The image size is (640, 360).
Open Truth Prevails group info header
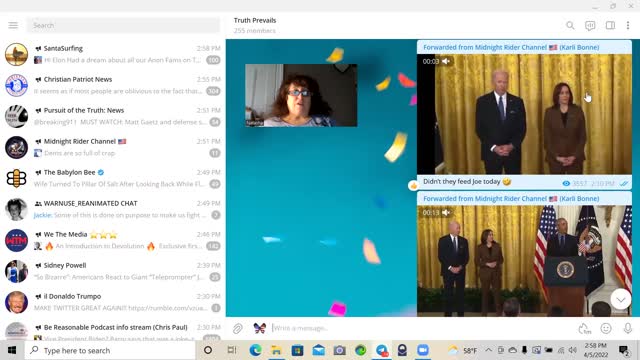point(255,25)
